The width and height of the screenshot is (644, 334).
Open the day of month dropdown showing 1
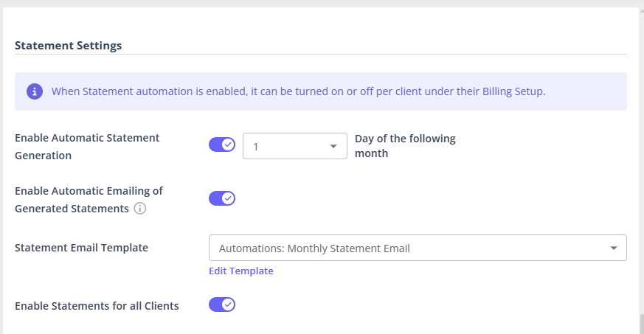coord(294,146)
